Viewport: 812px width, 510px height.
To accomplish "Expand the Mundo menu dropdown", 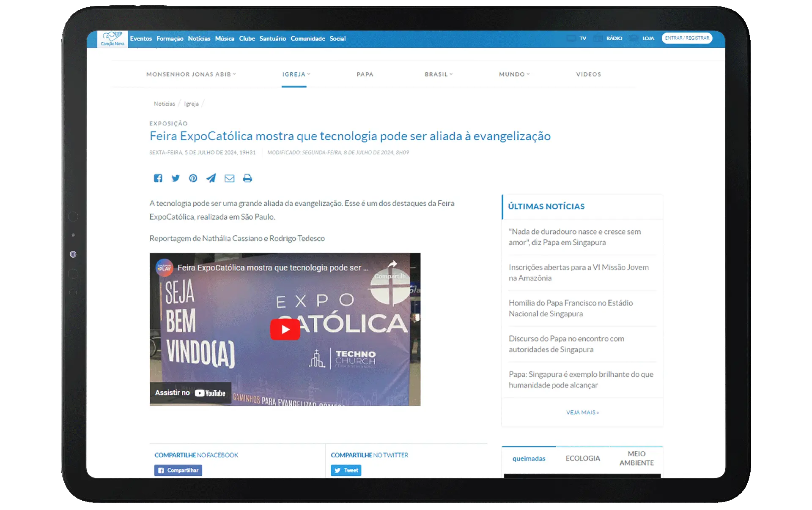I will [514, 74].
